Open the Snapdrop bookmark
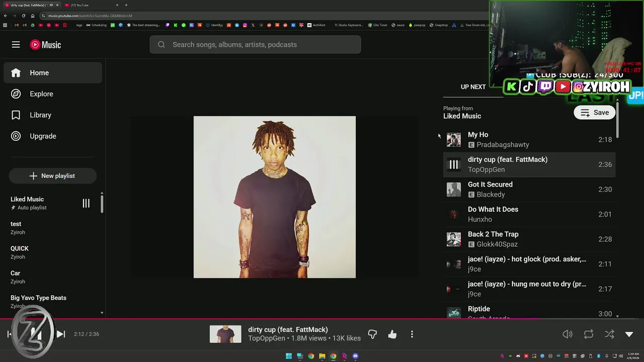Image resolution: width=644 pixels, height=362 pixels. pyautogui.click(x=439, y=25)
